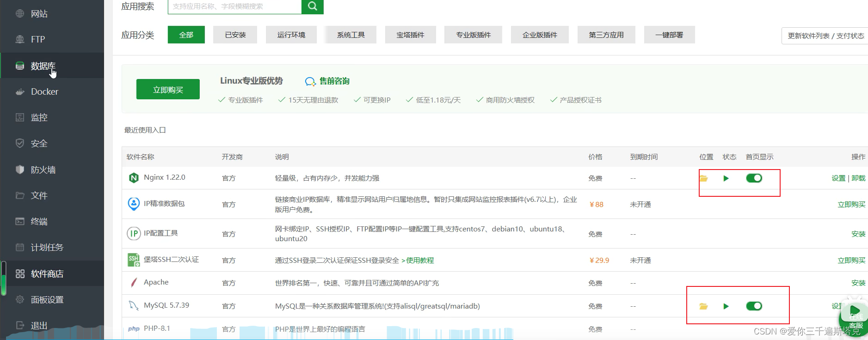The image size is (868, 340).
Task: Click the 软件商店 grid icon
Action: pyautogui.click(x=20, y=273)
